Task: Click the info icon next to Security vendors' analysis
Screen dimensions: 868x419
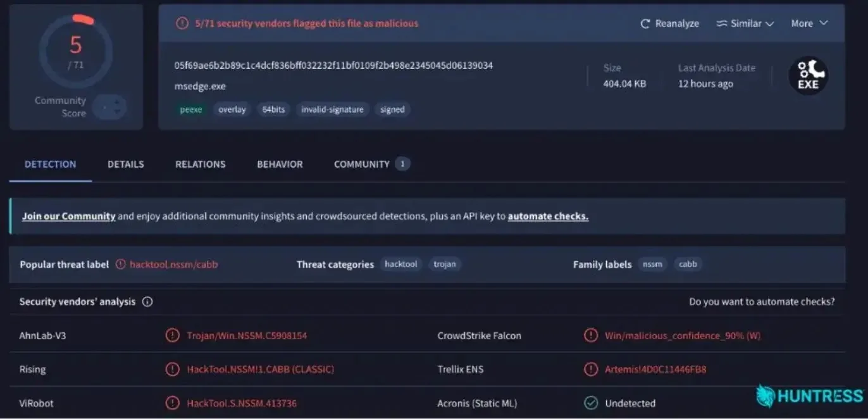Action: click(x=147, y=302)
